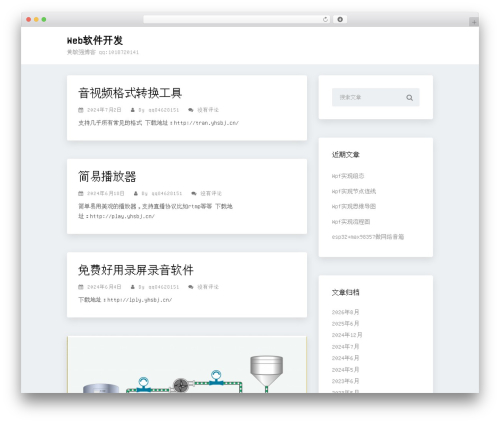Click author icon under 简易播放器

pyautogui.click(x=136, y=193)
